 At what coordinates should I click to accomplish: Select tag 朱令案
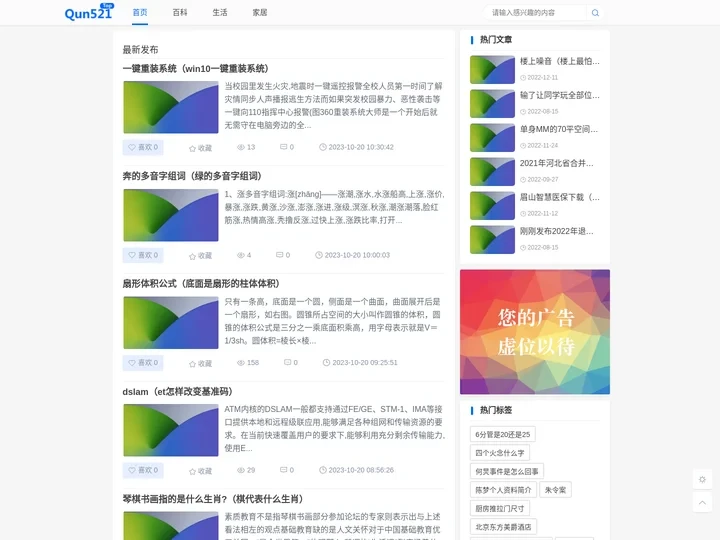pos(555,490)
